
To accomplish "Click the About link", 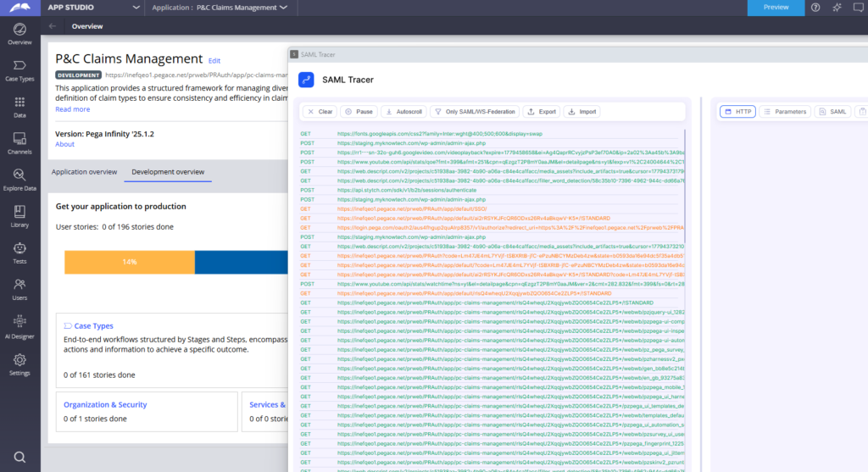I will pyautogui.click(x=64, y=144).
